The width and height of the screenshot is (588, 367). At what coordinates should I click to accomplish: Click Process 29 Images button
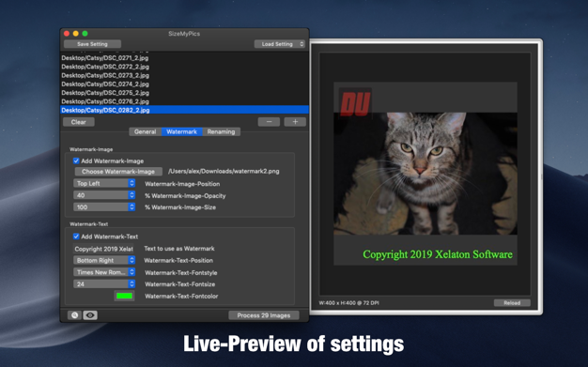264,315
